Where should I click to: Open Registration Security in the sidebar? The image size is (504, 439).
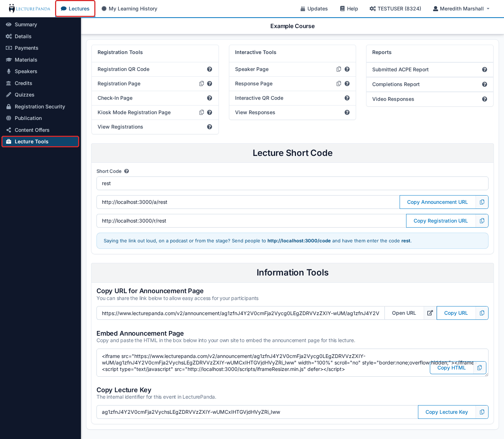(x=40, y=107)
